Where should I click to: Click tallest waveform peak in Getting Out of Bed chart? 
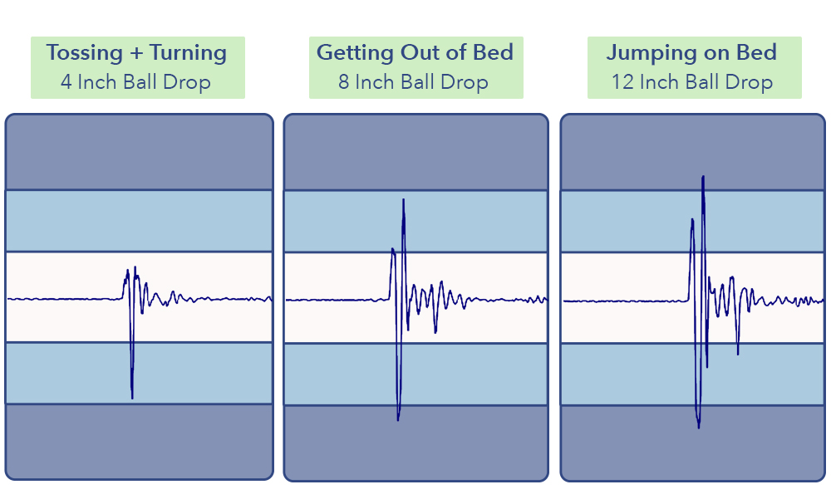[404, 201]
